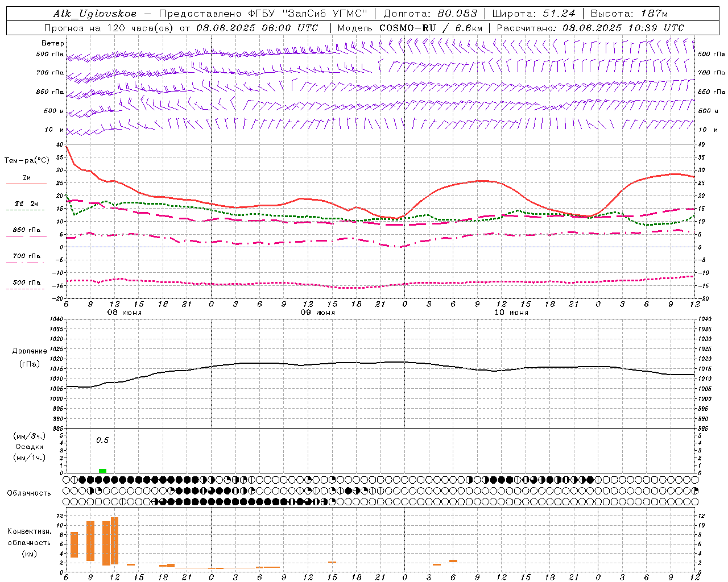Click the 700 гПа temperature legend entry
The image size is (728, 582).
[26, 256]
